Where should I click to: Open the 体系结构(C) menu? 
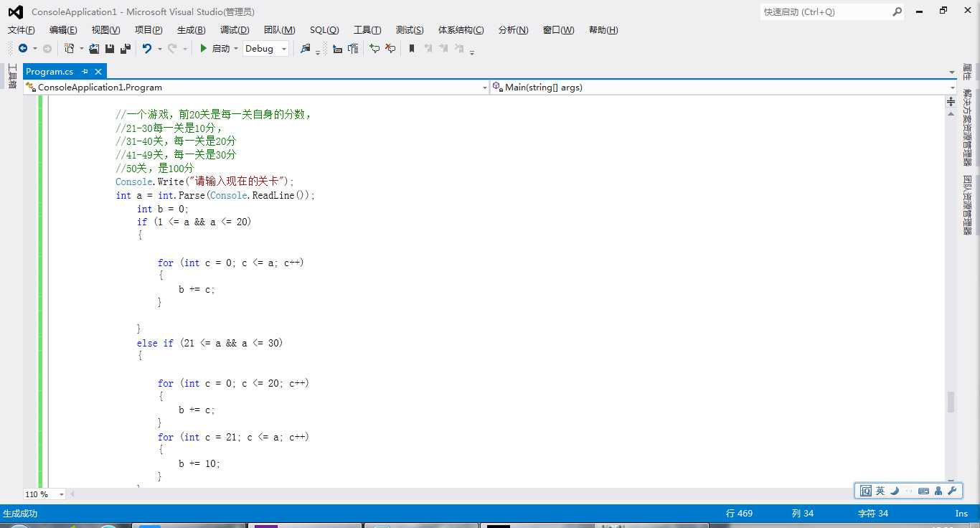[461, 30]
